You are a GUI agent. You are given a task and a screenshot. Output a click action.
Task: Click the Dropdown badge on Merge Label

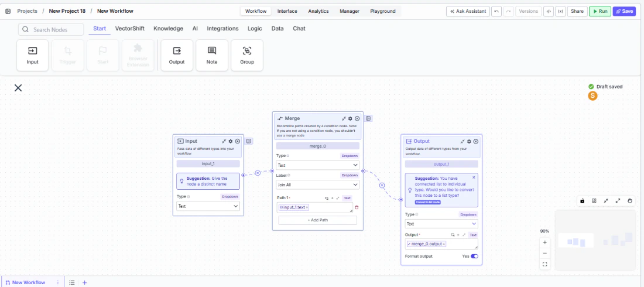tap(350, 175)
